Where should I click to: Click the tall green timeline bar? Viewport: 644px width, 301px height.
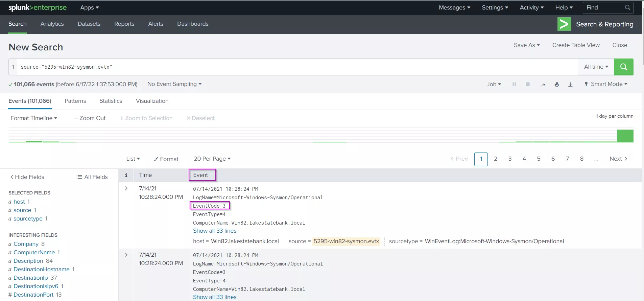[625, 136]
